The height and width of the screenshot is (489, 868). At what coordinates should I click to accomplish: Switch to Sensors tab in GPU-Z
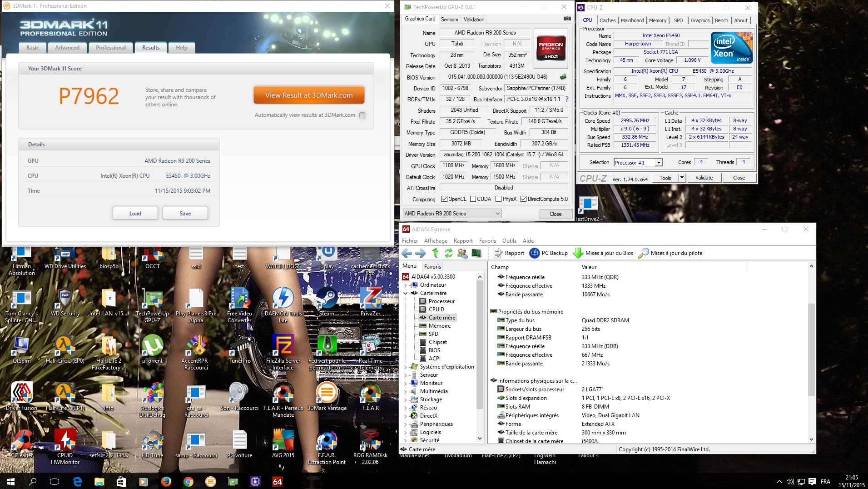(x=449, y=20)
